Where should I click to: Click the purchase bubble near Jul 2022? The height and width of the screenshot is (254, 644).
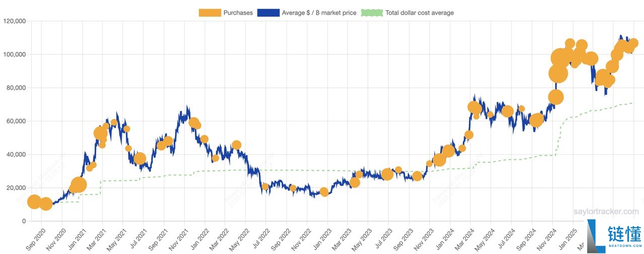(265, 186)
